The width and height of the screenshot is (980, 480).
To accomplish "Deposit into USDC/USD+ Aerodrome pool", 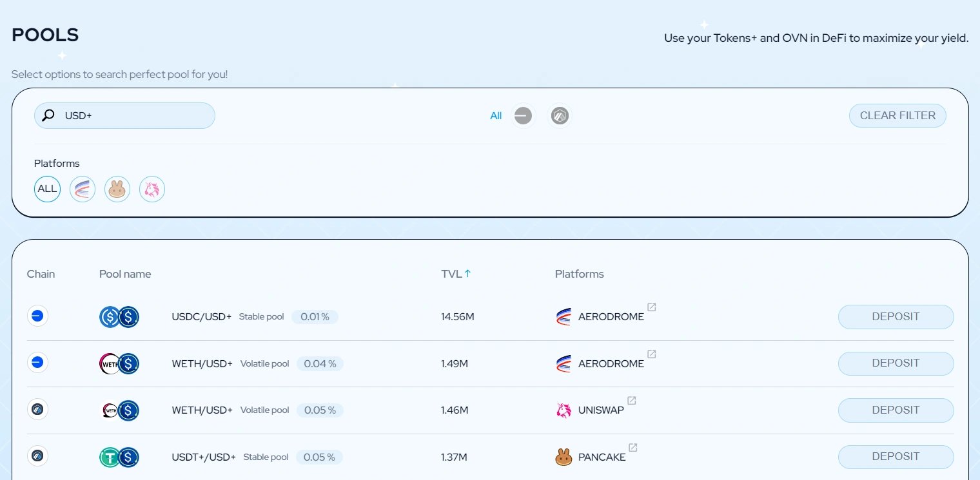I will [x=896, y=317].
